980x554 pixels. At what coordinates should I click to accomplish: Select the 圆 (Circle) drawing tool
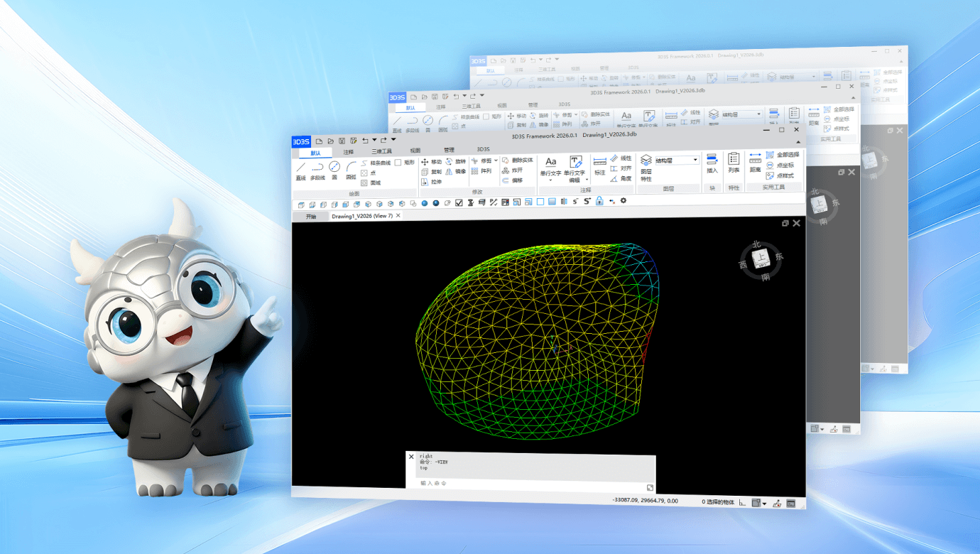pyautogui.click(x=334, y=170)
